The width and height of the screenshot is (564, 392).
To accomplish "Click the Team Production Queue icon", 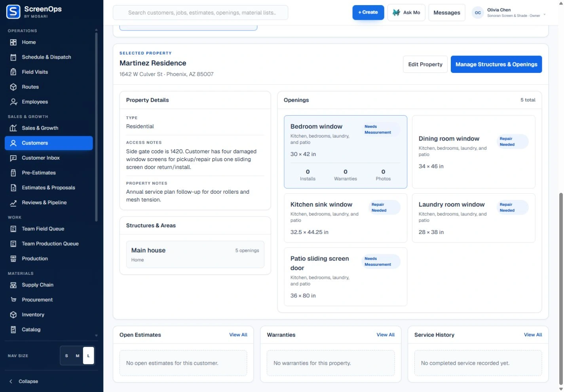I will tap(13, 244).
